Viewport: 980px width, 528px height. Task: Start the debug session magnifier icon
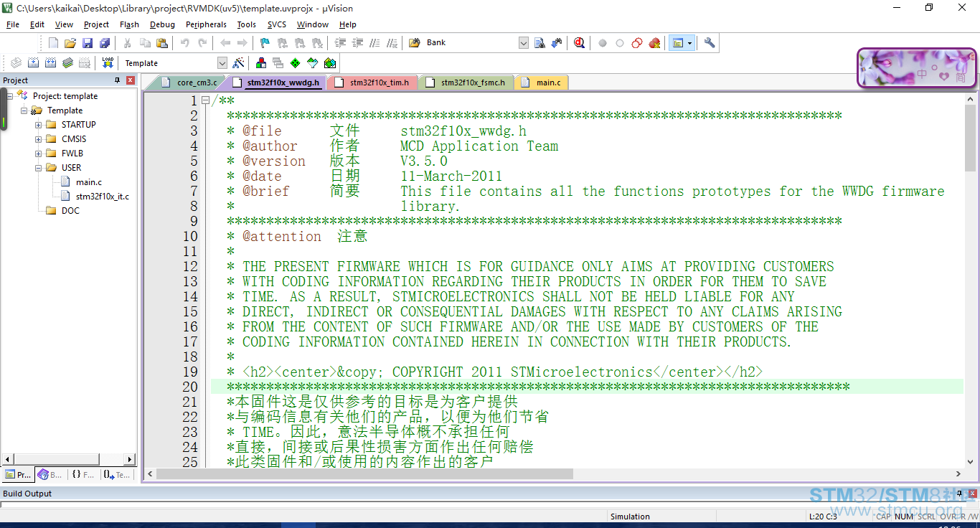[x=579, y=43]
